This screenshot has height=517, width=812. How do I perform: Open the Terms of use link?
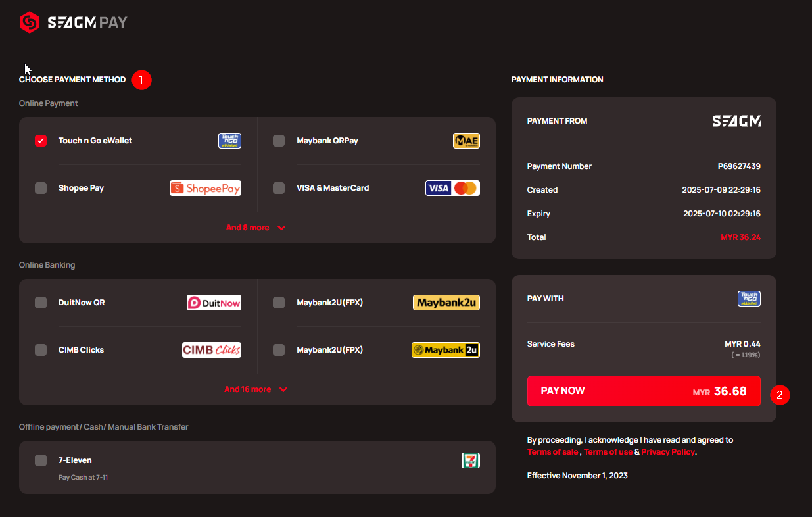[x=608, y=452]
